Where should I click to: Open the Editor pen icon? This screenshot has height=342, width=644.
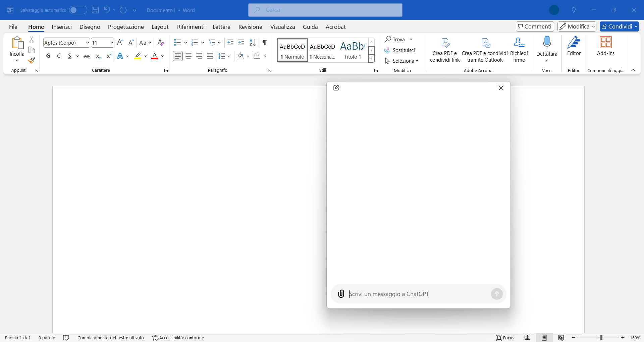(x=574, y=43)
